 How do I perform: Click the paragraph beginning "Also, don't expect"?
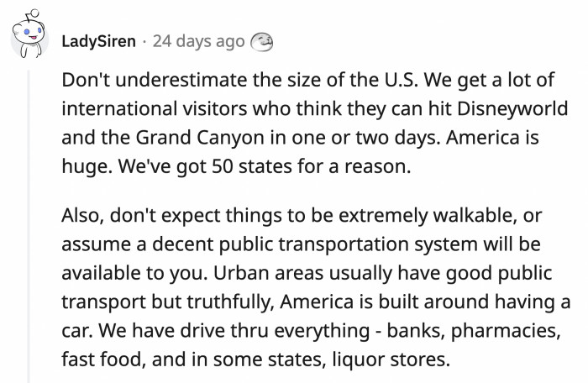pos(316,287)
